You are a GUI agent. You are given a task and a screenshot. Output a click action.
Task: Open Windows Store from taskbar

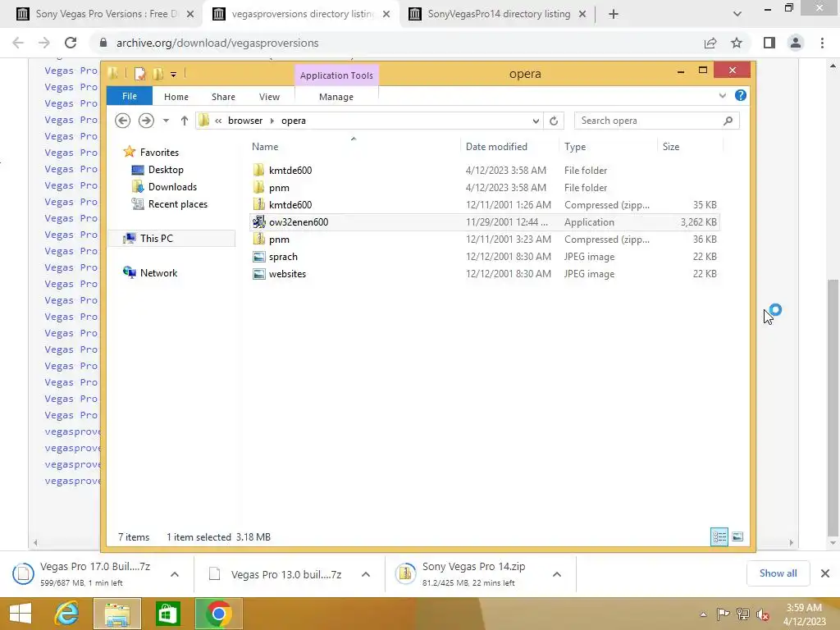tap(167, 614)
